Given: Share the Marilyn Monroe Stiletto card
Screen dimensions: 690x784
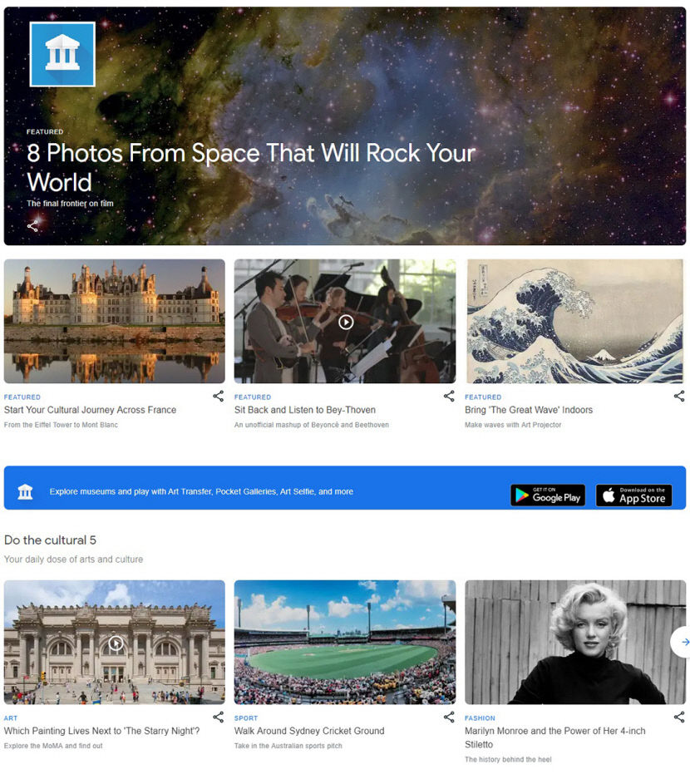Looking at the screenshot, I should [679, 717].
